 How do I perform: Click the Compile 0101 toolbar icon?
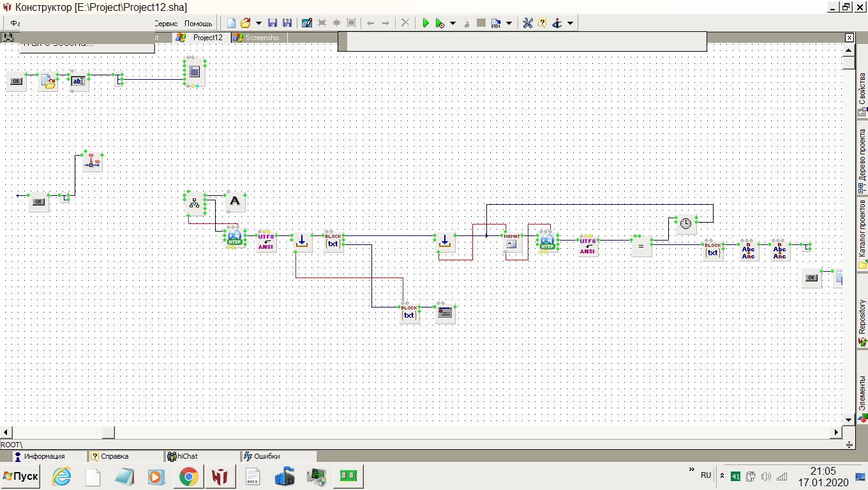[x=496, y=23]
